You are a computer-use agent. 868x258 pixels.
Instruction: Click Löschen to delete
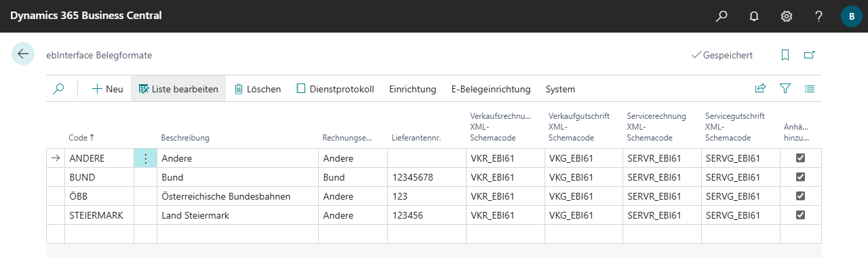point(258,89)
